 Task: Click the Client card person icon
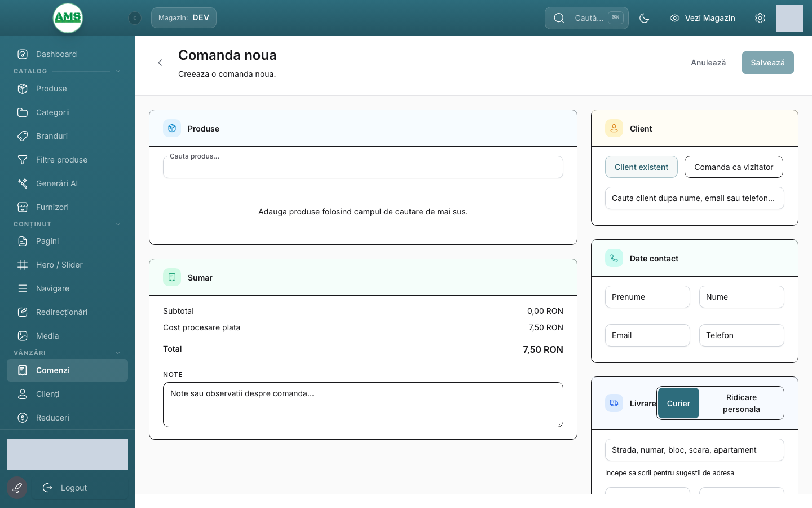[x=614, y=128]
